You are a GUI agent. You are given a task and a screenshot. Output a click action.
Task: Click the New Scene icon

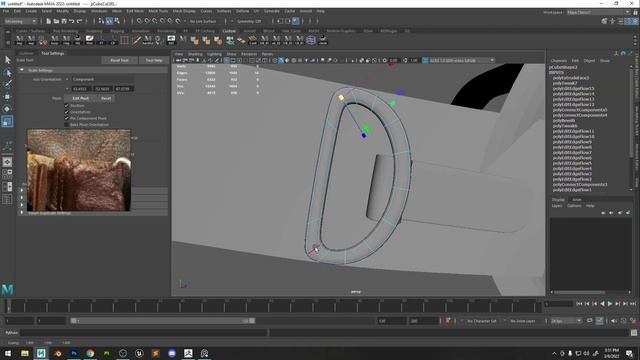tap(49, 21)
